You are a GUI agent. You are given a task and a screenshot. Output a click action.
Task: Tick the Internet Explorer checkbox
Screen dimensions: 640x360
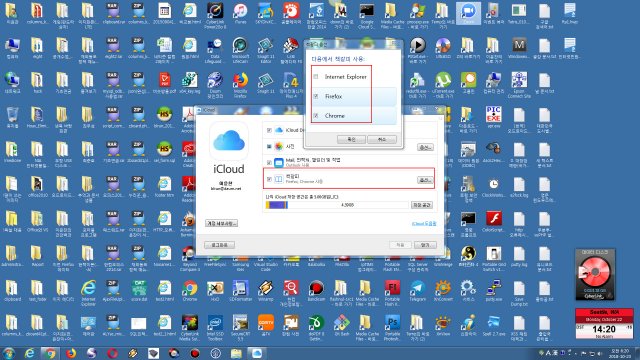click(316, 77)
